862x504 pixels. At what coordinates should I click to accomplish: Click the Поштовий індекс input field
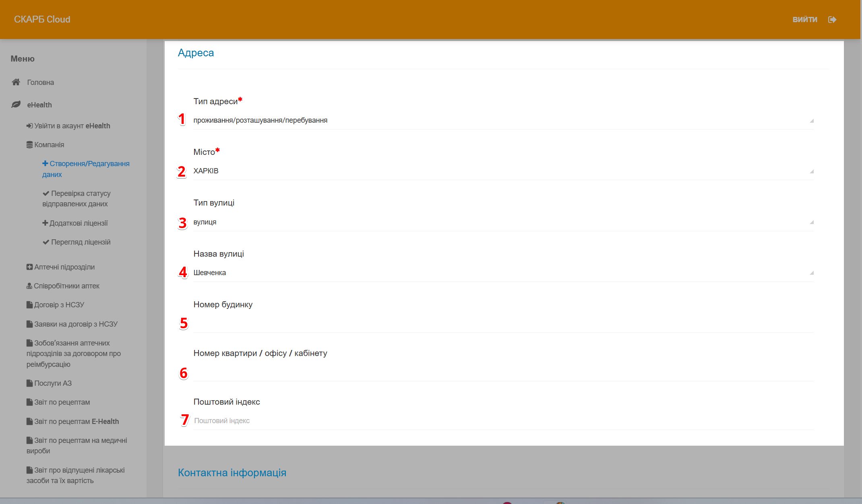pos(502,421)
